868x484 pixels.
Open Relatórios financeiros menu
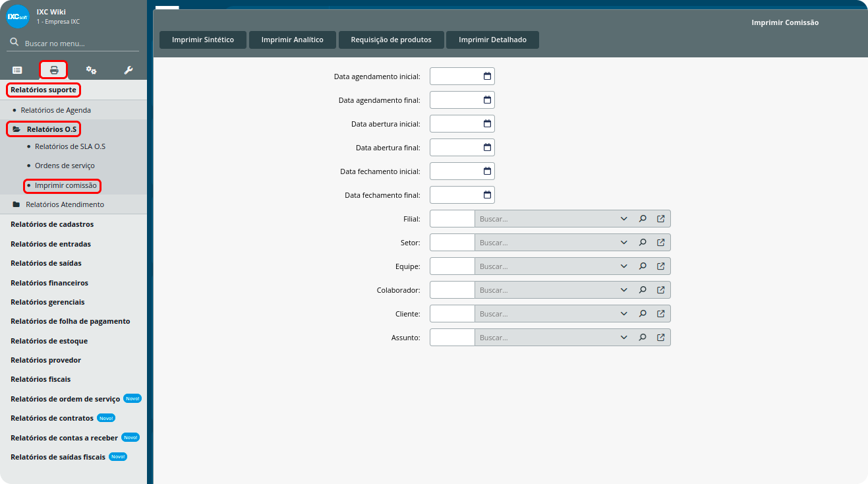tap(49, 283)
